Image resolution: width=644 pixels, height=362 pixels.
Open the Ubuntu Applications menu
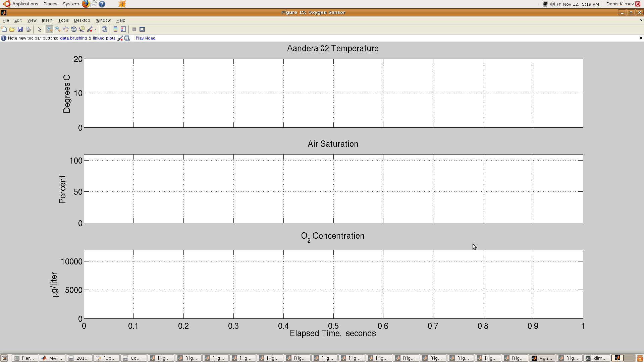tap(21, 4)
